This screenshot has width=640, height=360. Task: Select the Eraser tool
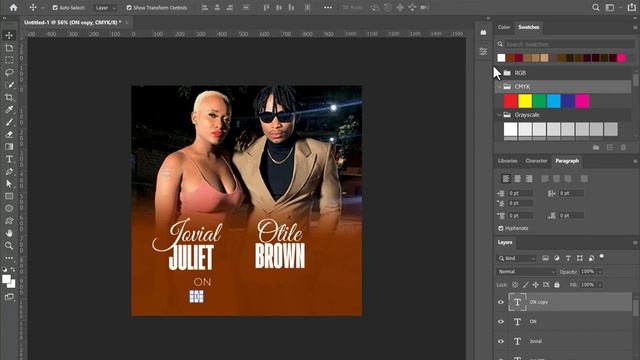click(x=9, y=134)
